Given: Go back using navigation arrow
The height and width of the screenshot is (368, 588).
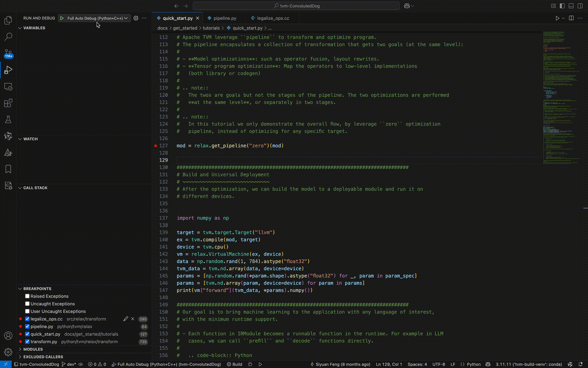Looking at the screenshot, I should (176, 6).
